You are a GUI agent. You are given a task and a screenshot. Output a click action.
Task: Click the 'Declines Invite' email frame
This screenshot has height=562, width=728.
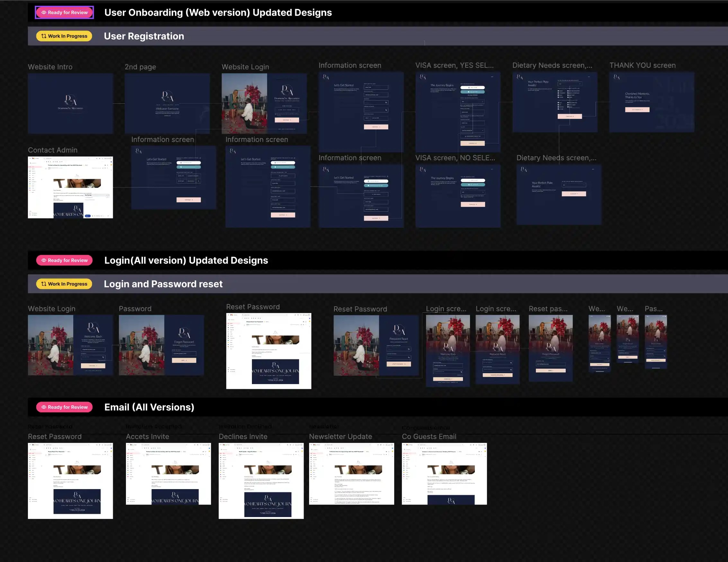[261, 480]
